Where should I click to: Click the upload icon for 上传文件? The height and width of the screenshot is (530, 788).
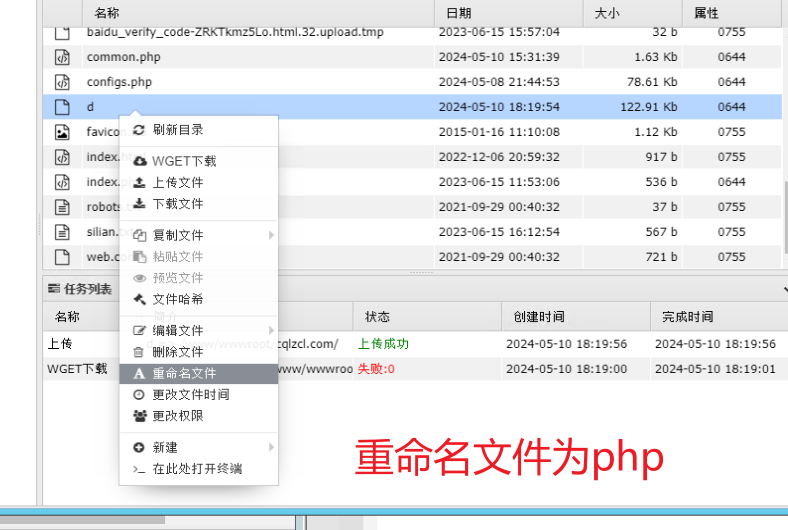(x=139, y=183)
